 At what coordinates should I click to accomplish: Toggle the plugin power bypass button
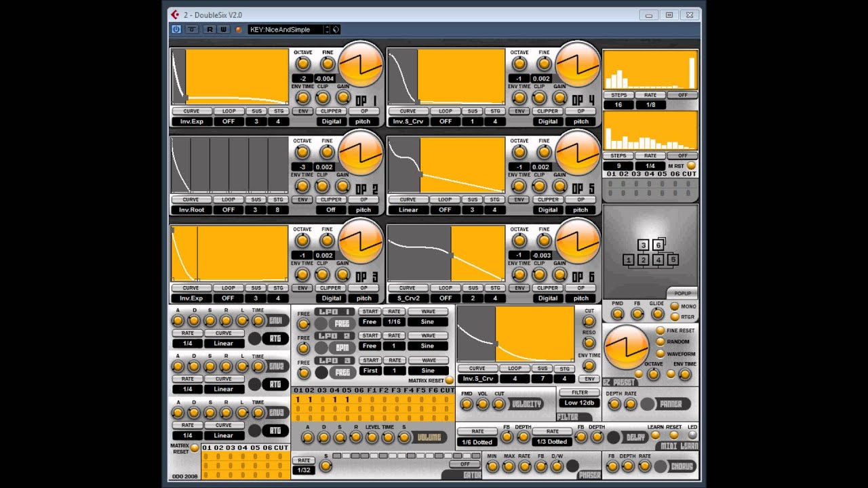(176, 29)
